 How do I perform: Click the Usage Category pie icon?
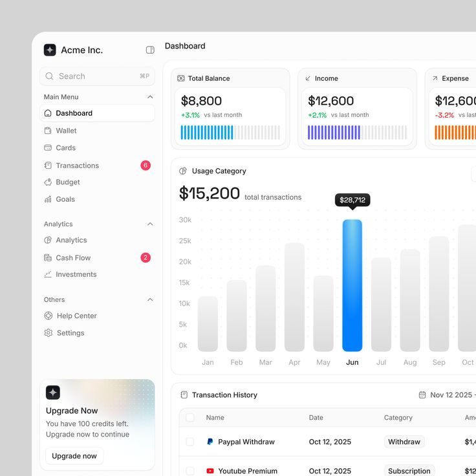(x=183, y=171)
